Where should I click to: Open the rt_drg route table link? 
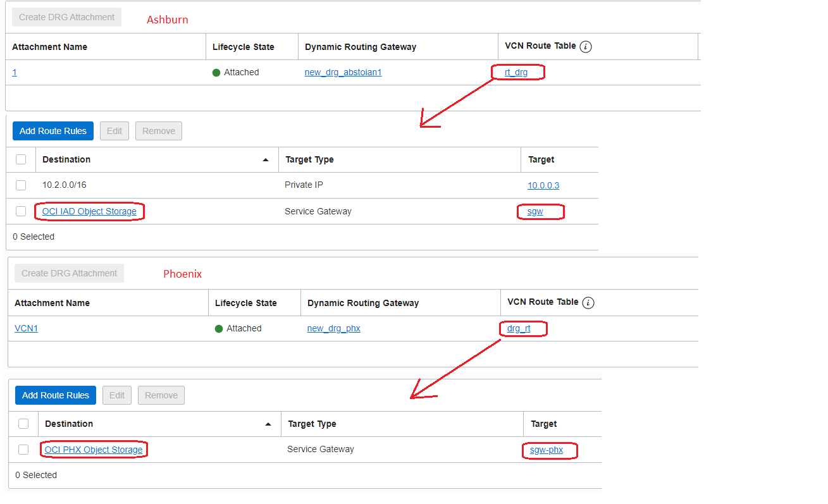(516, 72)
